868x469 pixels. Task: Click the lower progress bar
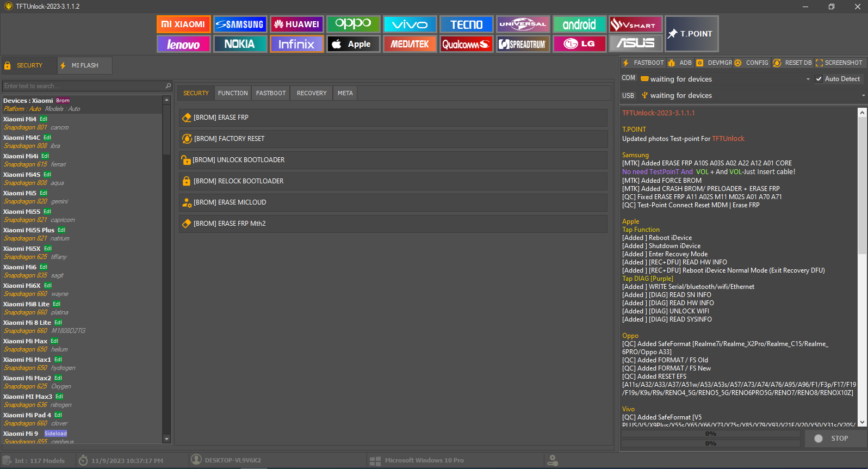710,443
